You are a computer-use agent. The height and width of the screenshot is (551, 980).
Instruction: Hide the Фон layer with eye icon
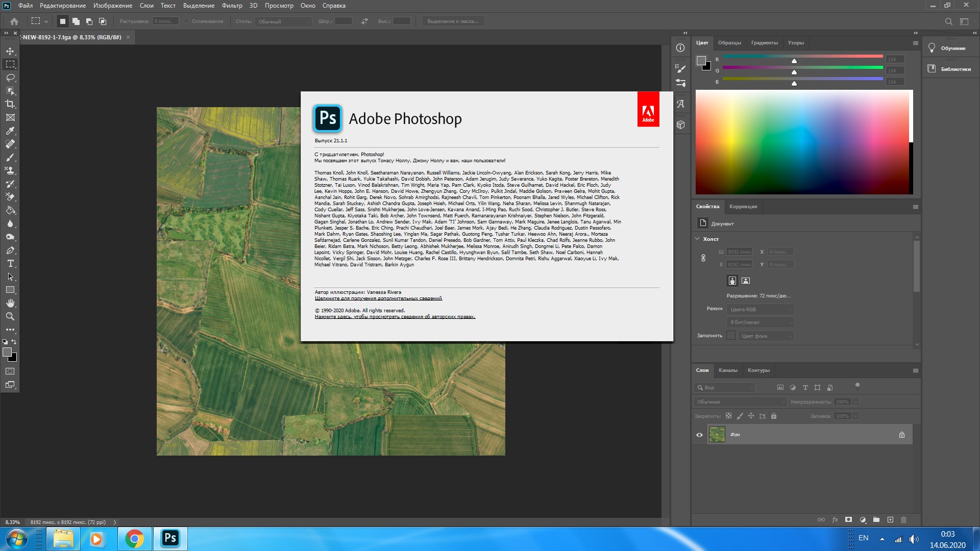699,435
